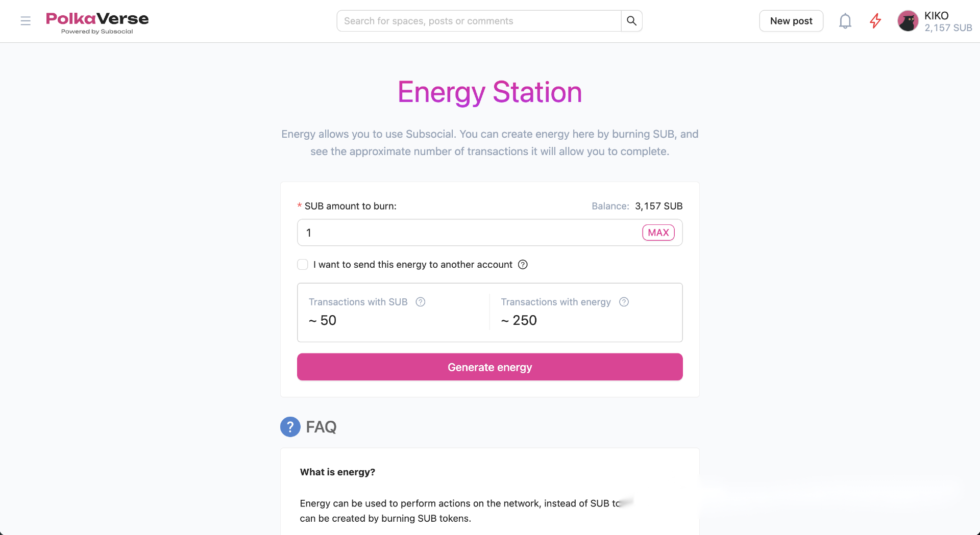This screenshot has height=535, width=980.
Task: Enable sending energy to another account
Action: [x=303, y=265]
